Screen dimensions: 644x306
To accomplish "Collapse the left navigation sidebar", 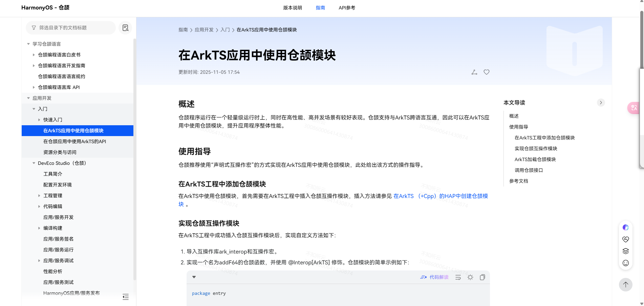I will (x=126, y=297).
